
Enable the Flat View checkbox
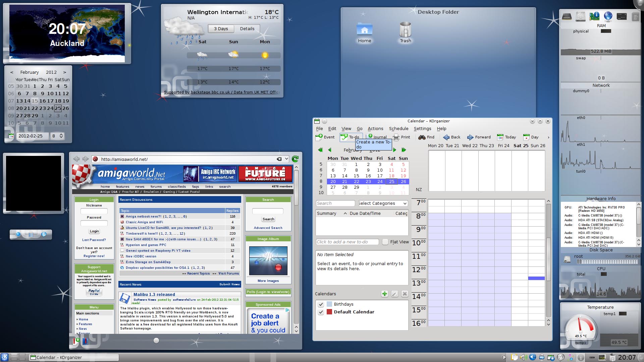(385, 242)
